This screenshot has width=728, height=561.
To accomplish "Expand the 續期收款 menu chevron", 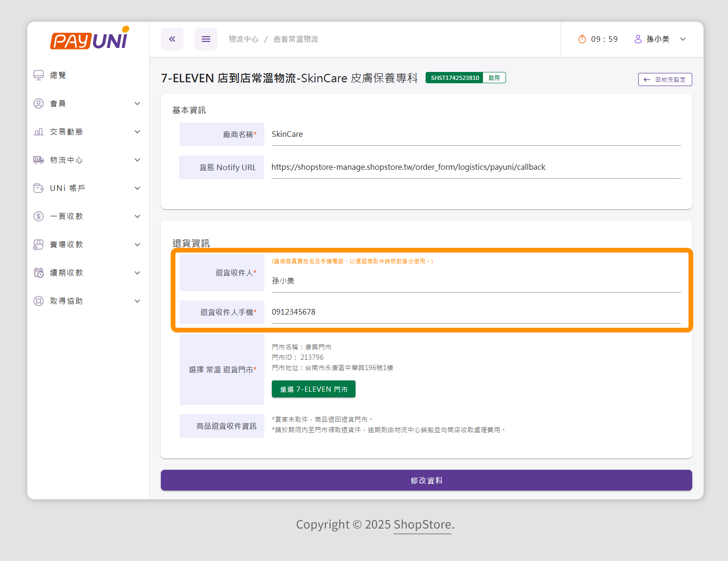I will (x=137, y=273).
